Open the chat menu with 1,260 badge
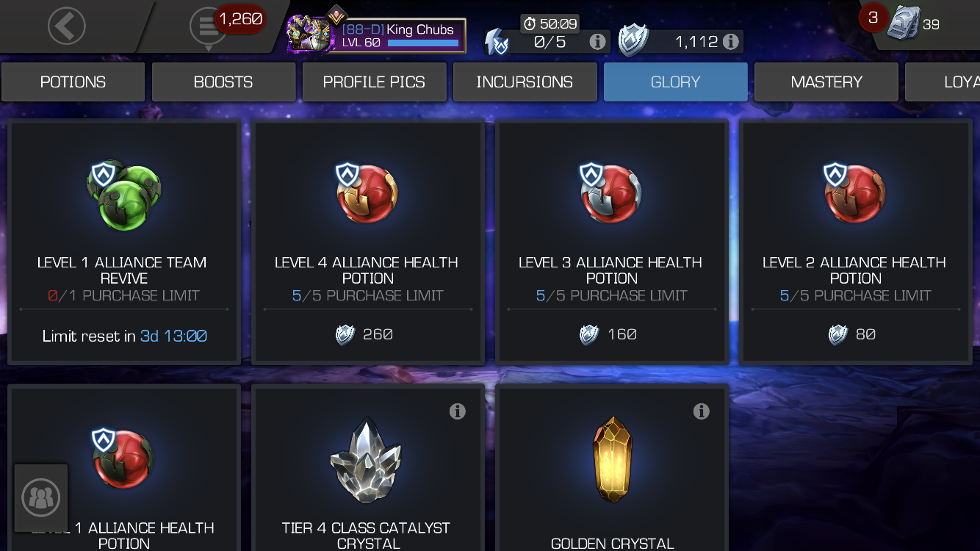980x551 pixels. coord(209,26)
